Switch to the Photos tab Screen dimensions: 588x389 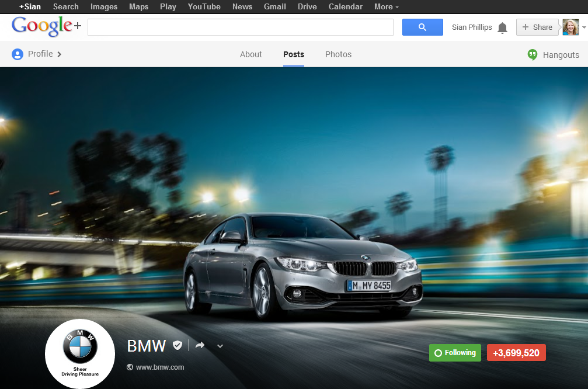338,54
